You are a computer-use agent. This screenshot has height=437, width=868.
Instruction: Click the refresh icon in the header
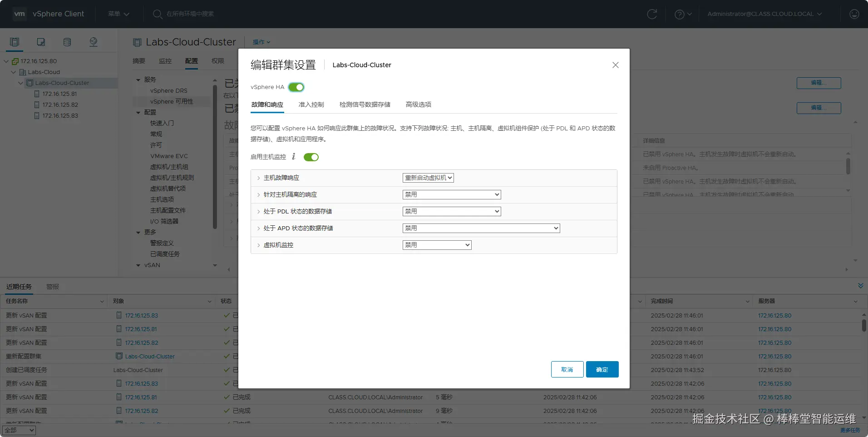coord(652,14)
